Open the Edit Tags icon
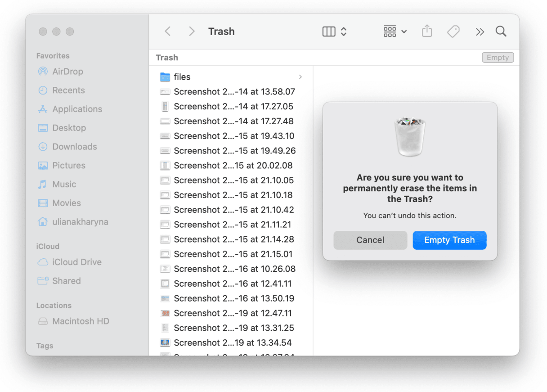The width and height of the screenshot is (547, 392). click(x=453, y=32)
